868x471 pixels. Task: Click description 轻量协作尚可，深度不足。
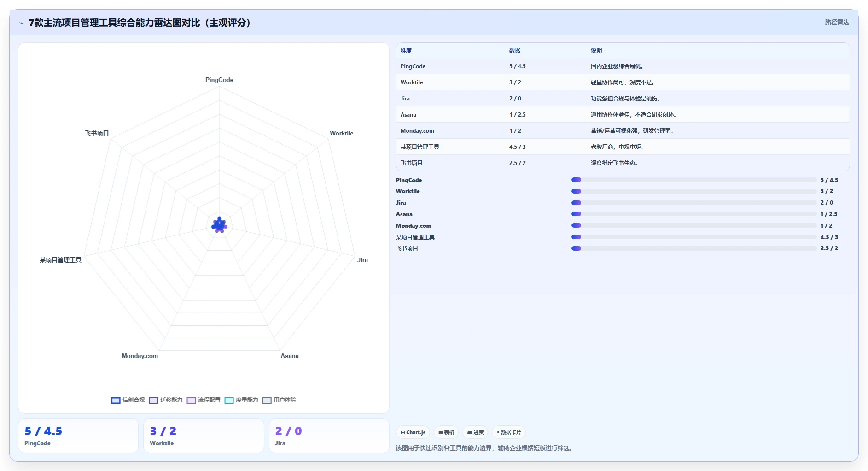pos(623,82)
